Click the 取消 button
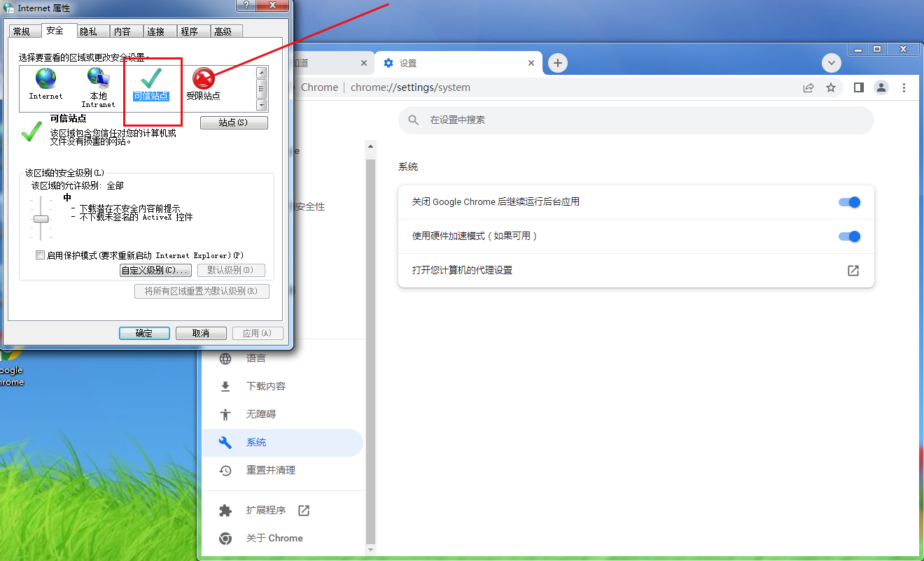The image size is (924, 561). (x=201, y=333)
